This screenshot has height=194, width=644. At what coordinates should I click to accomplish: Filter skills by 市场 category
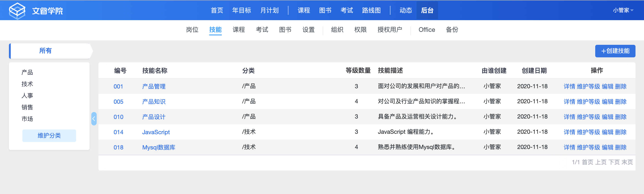27,119
